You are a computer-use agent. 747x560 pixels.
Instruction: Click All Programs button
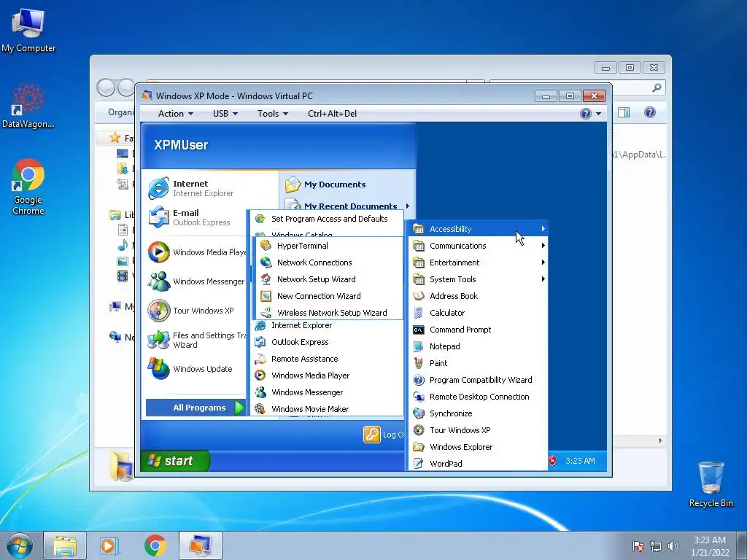coord(196,408)
